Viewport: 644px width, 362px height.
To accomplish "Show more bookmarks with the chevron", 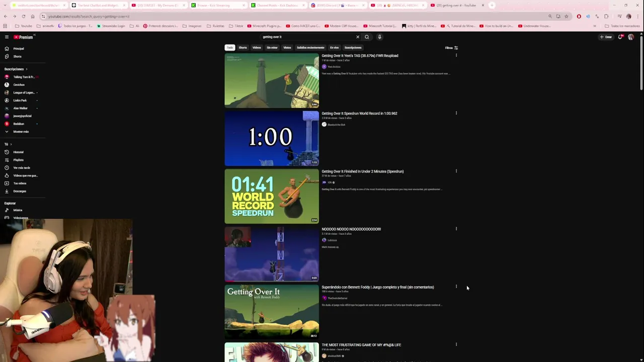I will (x=595, y=26).
